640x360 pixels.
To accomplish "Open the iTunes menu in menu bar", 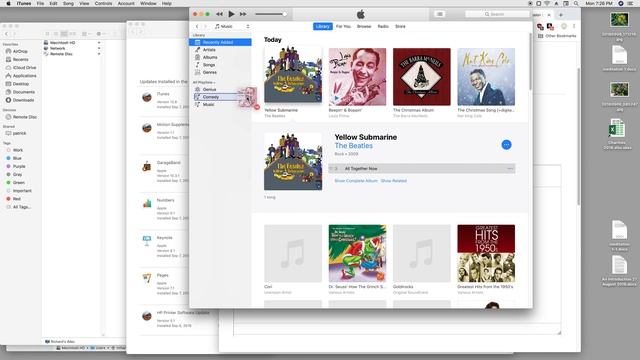I will (24, 3).
